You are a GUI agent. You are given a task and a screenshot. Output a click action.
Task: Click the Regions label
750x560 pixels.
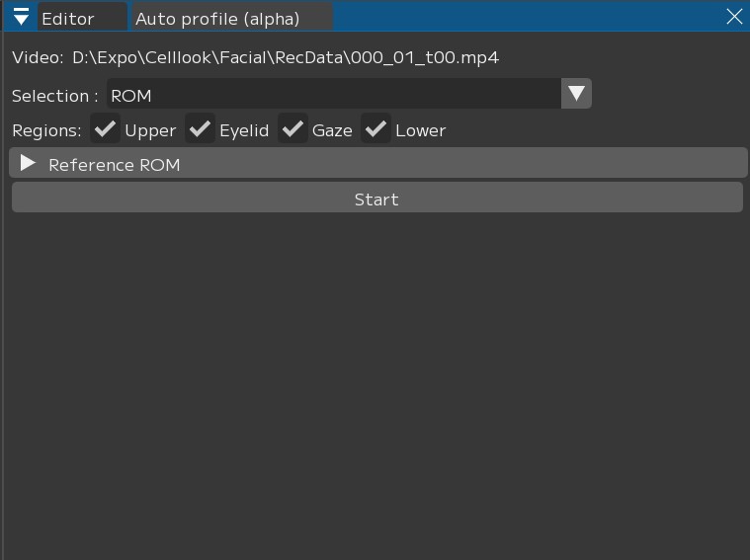46,130
